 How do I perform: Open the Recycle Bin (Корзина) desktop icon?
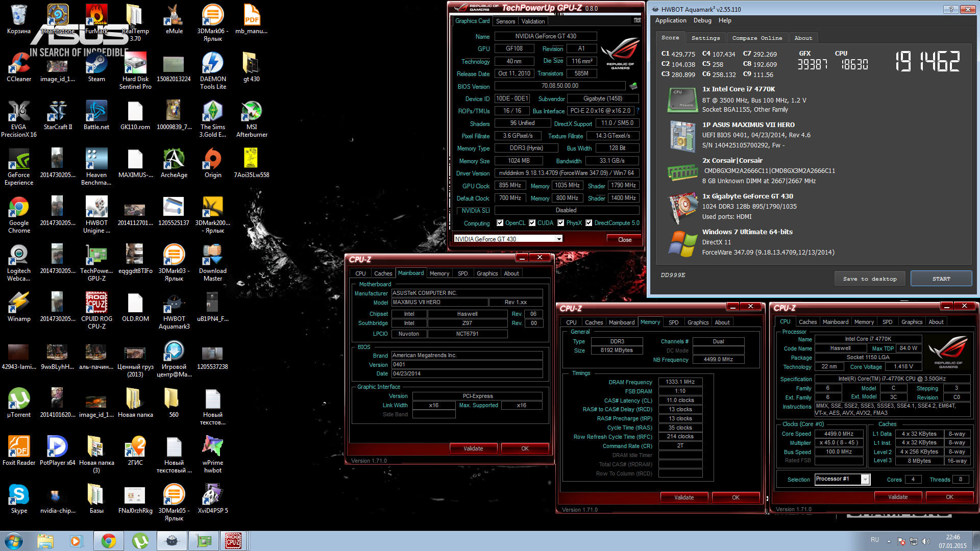pyautogui.click(x=19, y=19)
